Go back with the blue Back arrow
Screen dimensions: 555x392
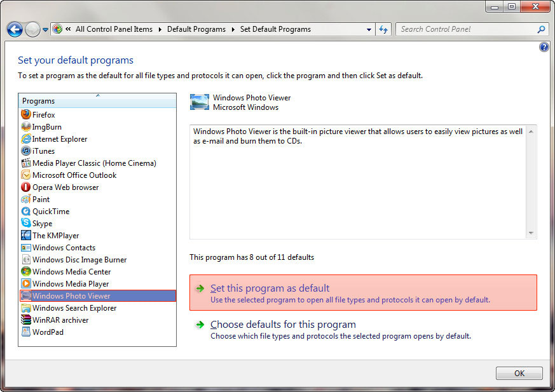point(15,29)
